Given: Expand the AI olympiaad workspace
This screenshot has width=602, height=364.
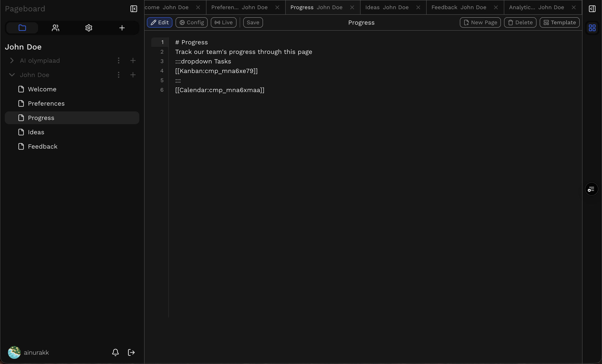Looking at the screenshot, I should click(12, 60).
